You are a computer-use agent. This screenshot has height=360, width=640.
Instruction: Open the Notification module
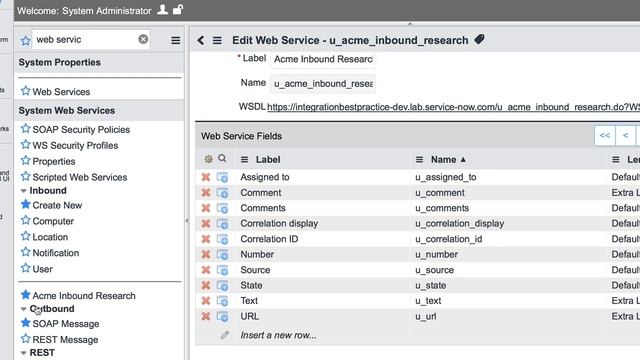[56, 253]
